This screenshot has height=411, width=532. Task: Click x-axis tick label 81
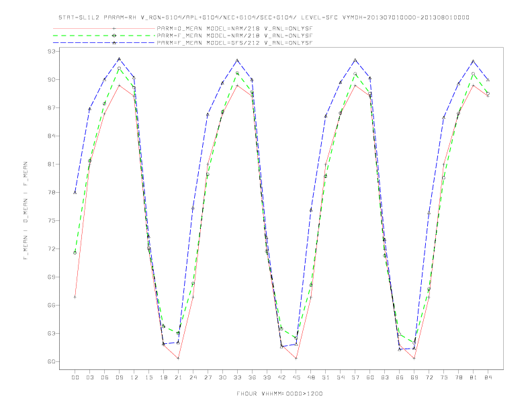(474, 377)
